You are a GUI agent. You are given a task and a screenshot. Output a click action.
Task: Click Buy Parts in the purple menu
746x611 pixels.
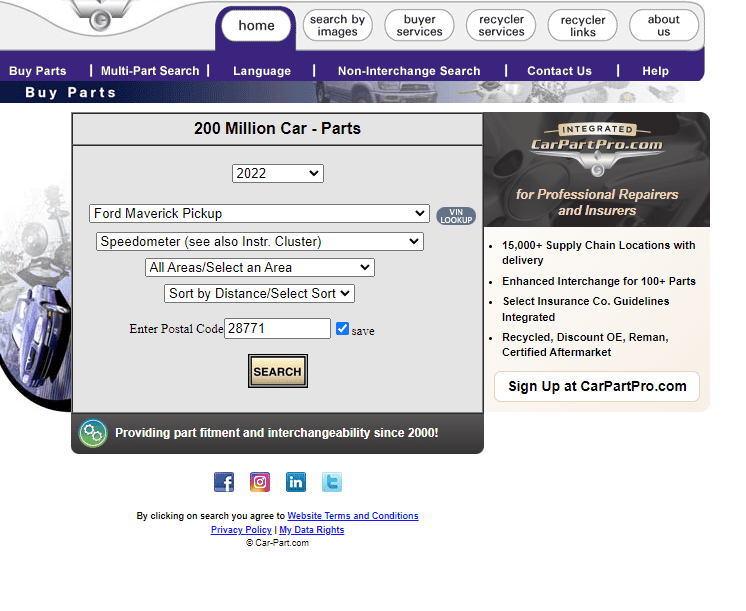pos(38,71)
